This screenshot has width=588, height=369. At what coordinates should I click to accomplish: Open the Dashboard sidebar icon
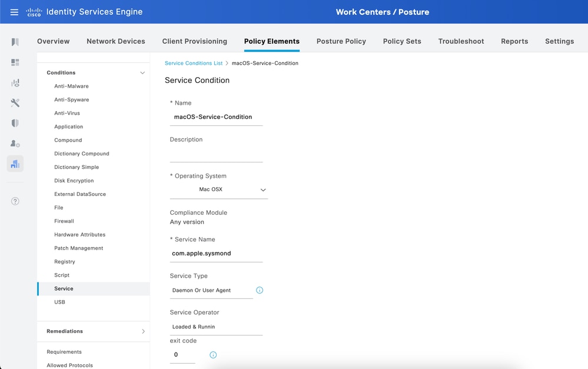coord(15,62)
